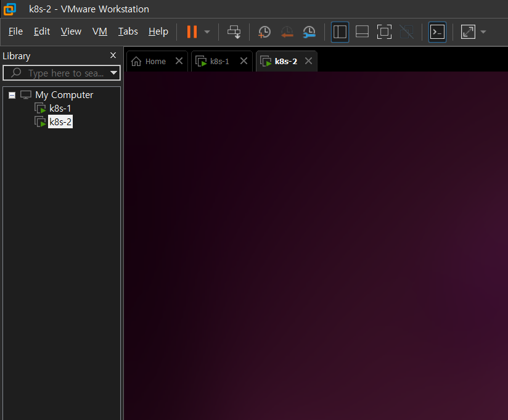Toggle the library sidebar view

[x=340, y=31]
